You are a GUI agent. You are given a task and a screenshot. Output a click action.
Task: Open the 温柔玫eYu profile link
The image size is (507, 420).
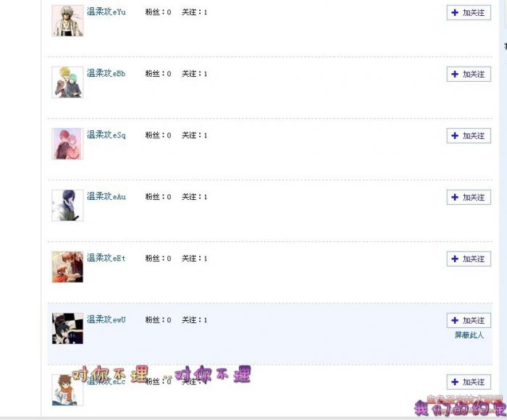pos(106,12)
